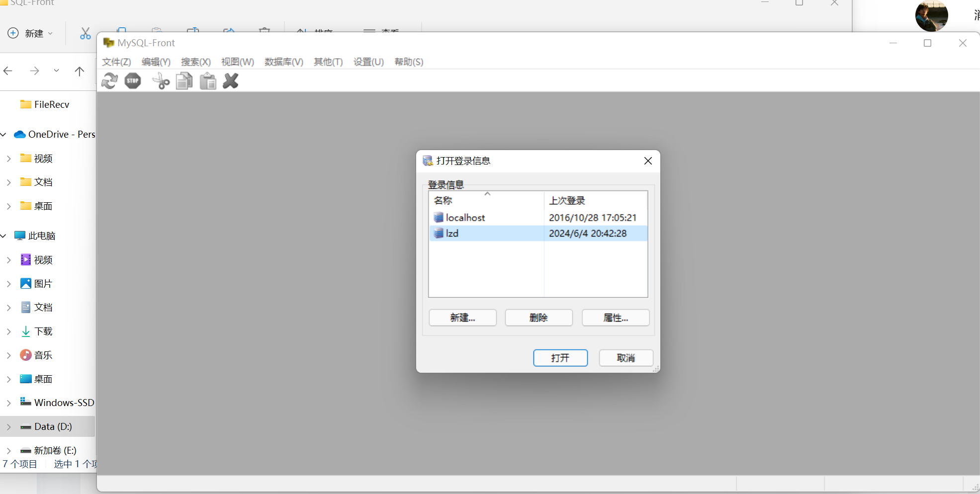Click the resize grip of the MySQL-Front window
The image size is (980, 494).
coord(975,488)
